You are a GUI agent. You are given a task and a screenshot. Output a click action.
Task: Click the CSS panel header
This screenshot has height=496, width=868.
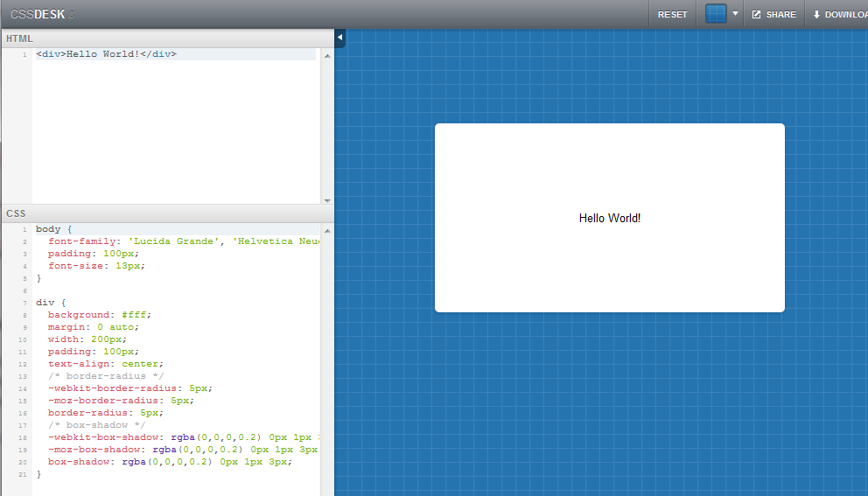click(x=168, y=213)
